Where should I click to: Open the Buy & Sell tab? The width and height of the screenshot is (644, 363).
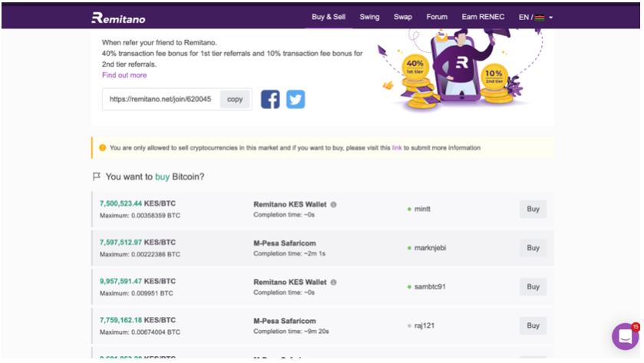[x=329, y=17]
